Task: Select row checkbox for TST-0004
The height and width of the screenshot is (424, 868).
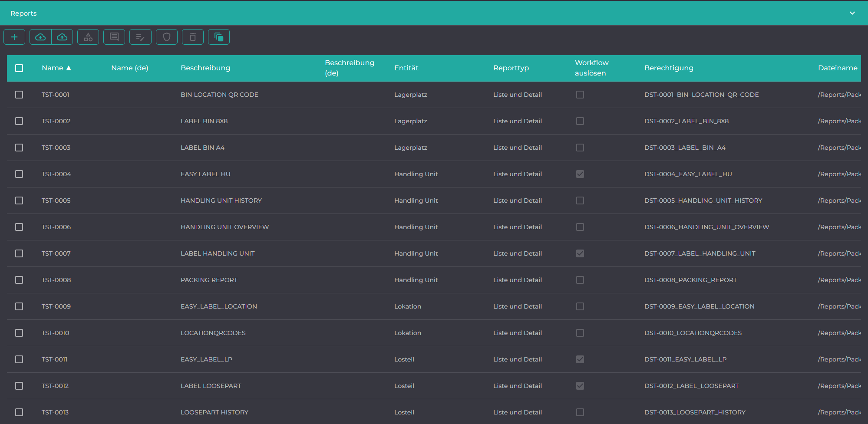Action: 19,174
